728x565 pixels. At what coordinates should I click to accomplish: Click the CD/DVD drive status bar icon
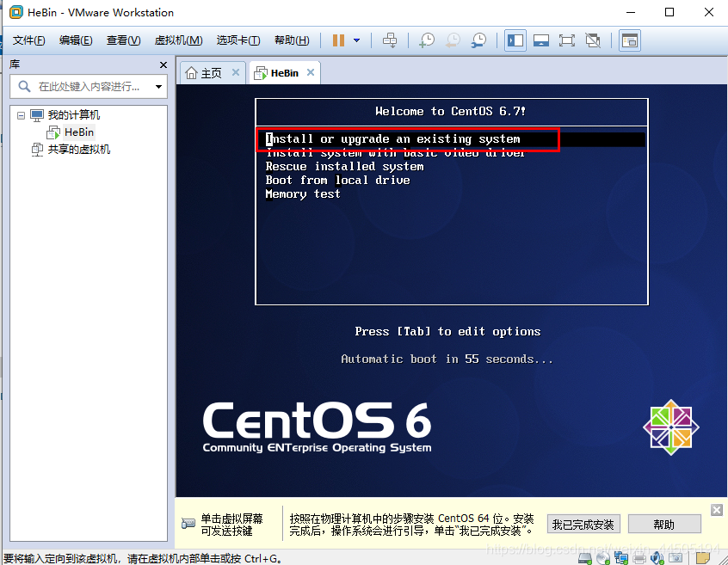tap(603, 558)
